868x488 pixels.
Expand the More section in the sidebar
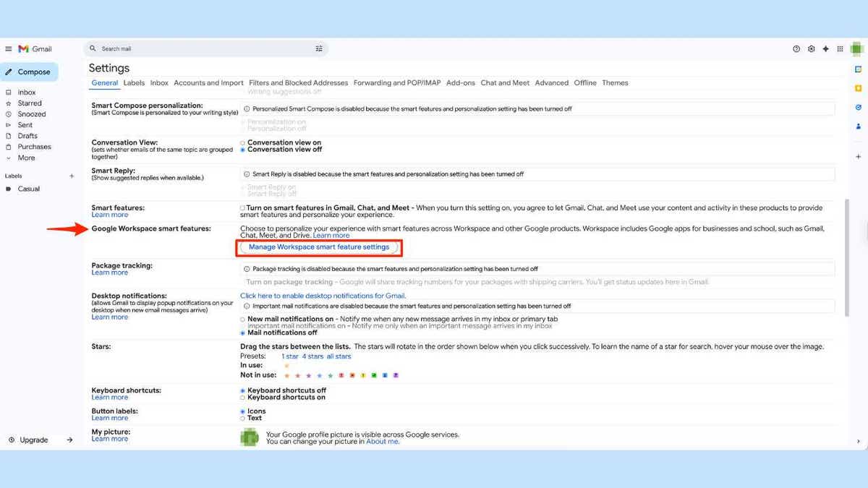(x=26, y=157)
